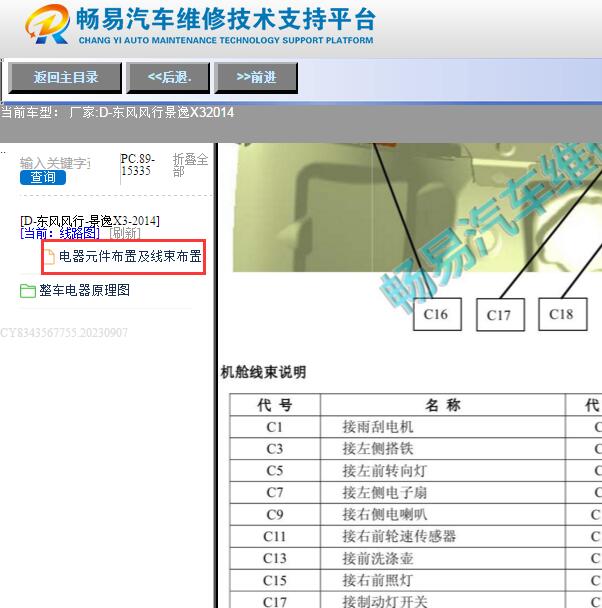Select the 接雨刮电机 cell
This screenshot has height=608, width=602.
(x=442, y=427)
